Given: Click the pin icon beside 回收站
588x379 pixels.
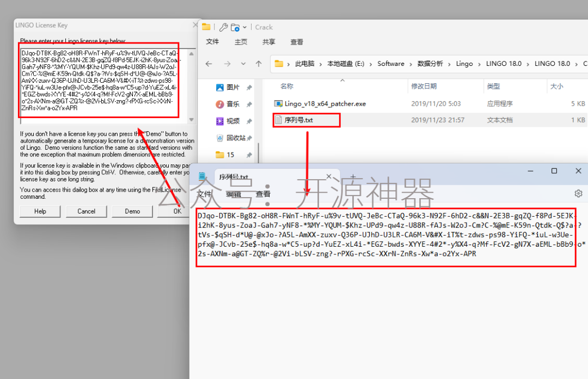Looking at the screenshot, I should point(249,138).
